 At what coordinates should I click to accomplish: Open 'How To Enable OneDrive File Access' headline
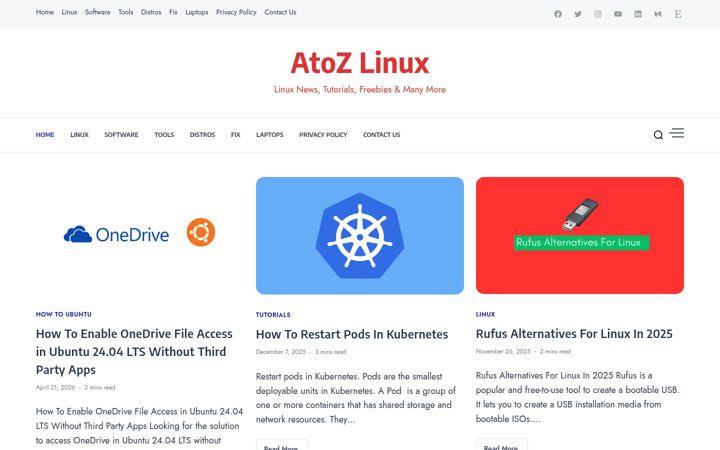[134, 352]
